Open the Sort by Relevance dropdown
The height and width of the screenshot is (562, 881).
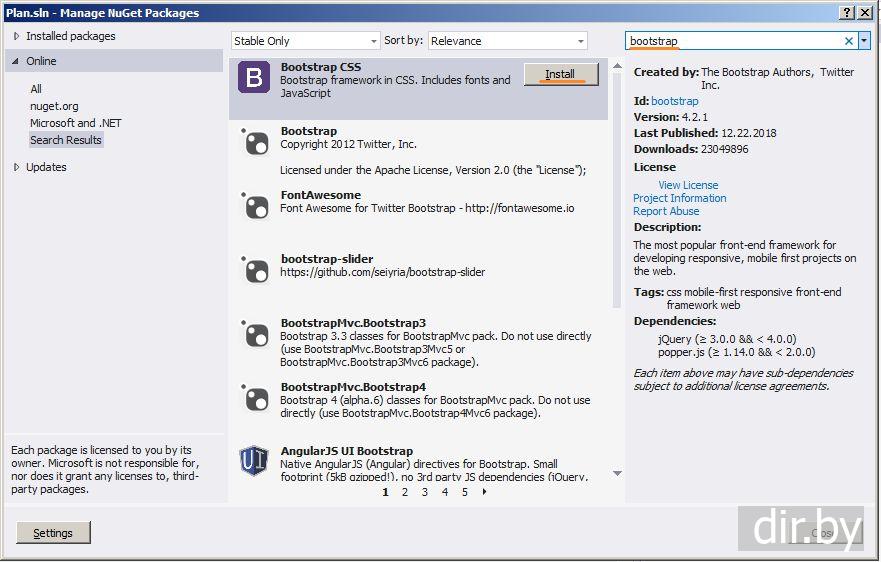(507, 41)
